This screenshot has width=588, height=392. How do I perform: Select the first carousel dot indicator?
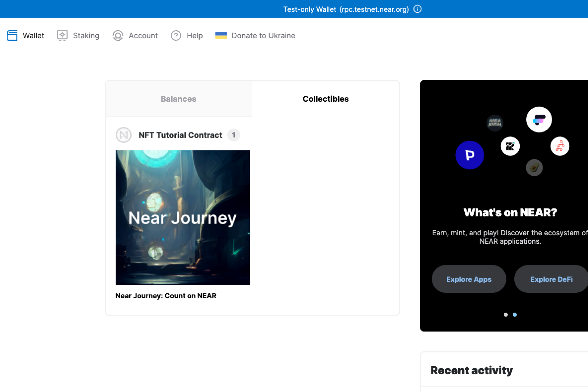(506, 315)
